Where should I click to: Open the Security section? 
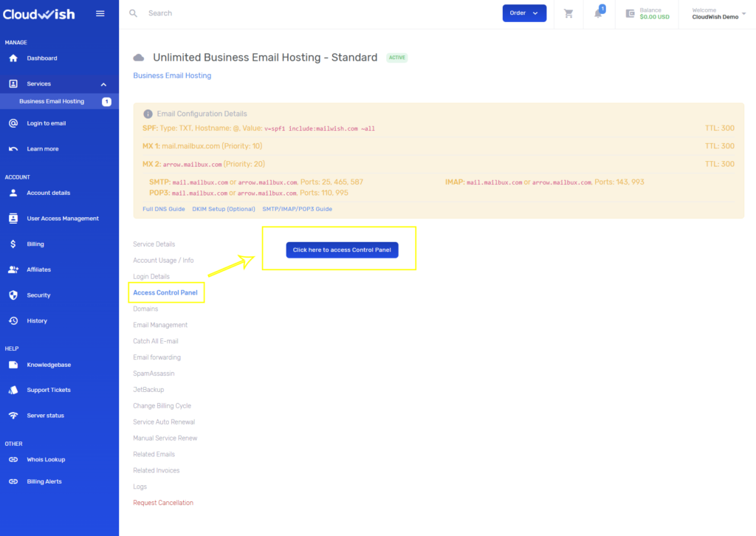pyautogui.click(x=36, y=295)
